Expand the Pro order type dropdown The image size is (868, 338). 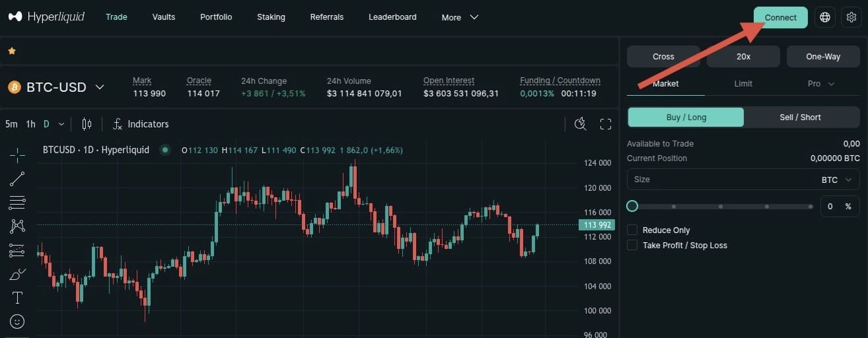(x=821, y=84)
